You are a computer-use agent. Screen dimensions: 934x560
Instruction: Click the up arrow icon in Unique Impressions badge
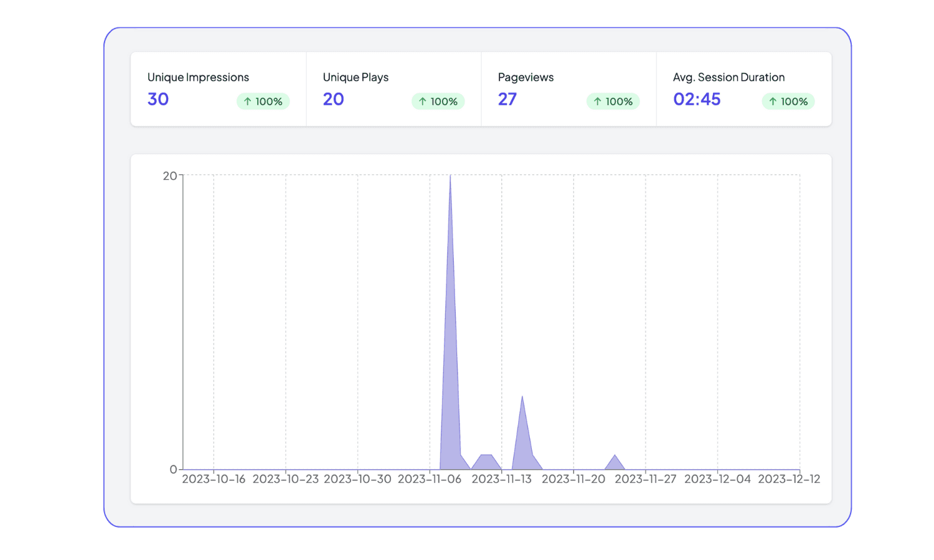(x=248, y=101)
